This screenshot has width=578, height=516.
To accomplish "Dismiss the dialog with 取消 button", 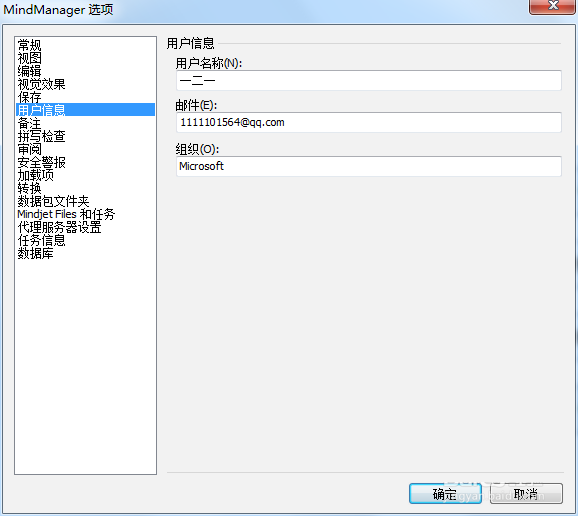I will click(526, 494).
